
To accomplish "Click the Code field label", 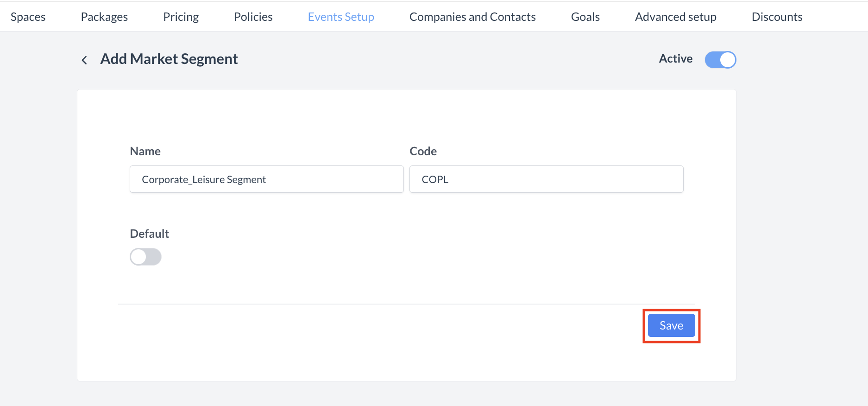I will point(423,151).
